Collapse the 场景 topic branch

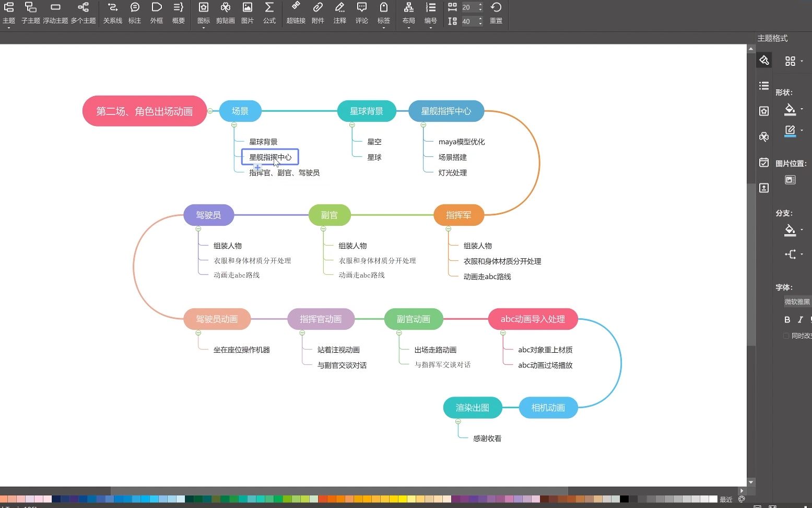pos(234,125)
